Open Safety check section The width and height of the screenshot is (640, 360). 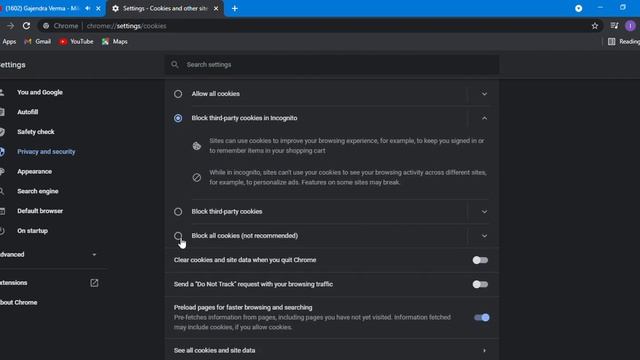tap(36, 132)
